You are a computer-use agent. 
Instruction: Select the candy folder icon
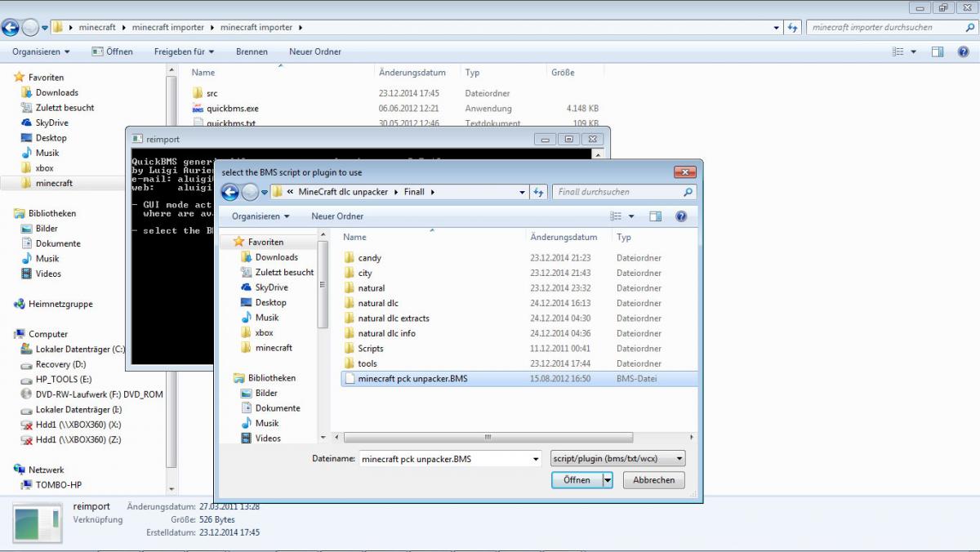tap(350, 258)
